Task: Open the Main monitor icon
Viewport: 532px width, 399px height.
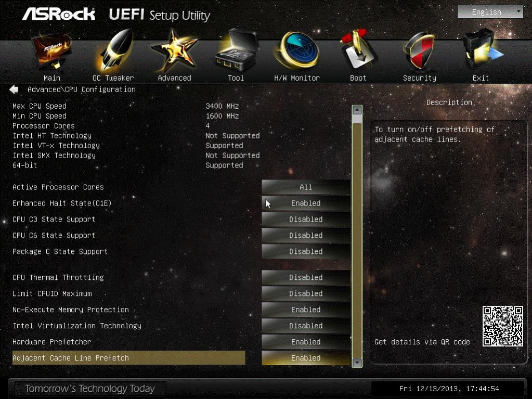Action: point(51,51)
